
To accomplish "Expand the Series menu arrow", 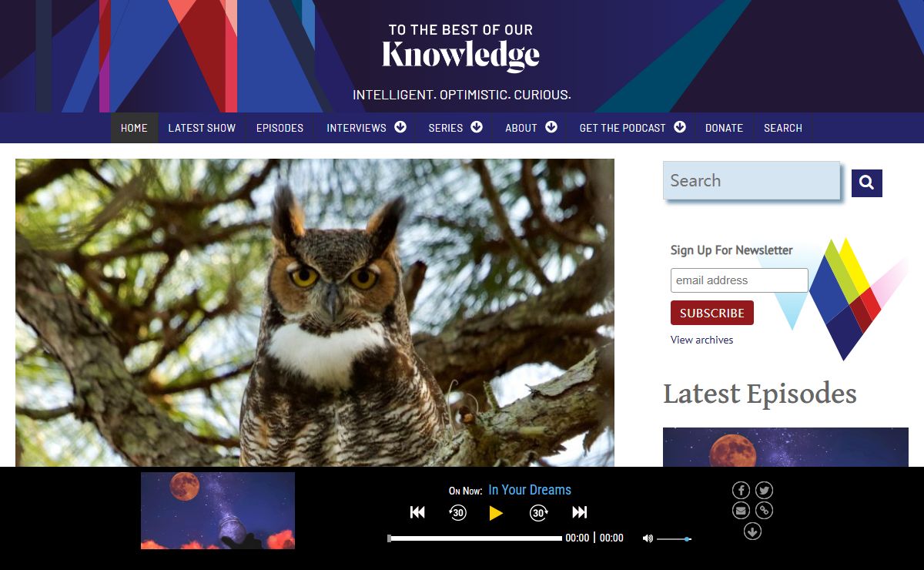I will tap(477, 127).
